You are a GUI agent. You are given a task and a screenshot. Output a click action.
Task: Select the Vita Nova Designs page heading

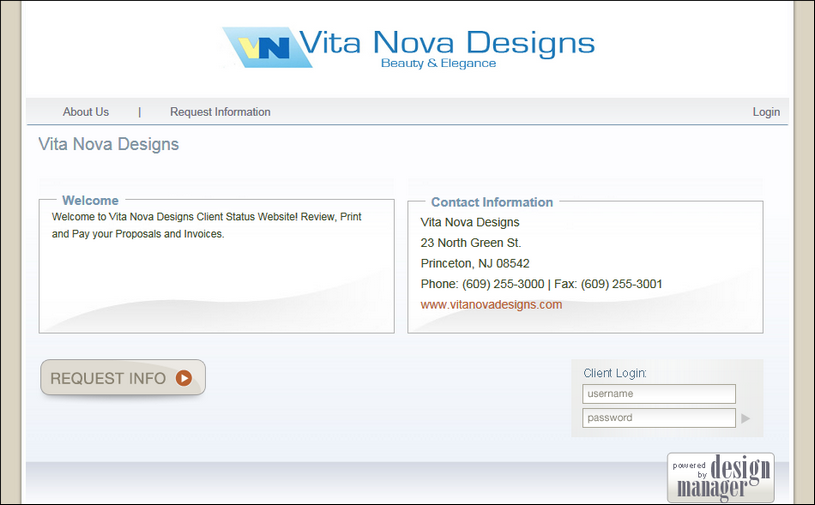(109, 144)
